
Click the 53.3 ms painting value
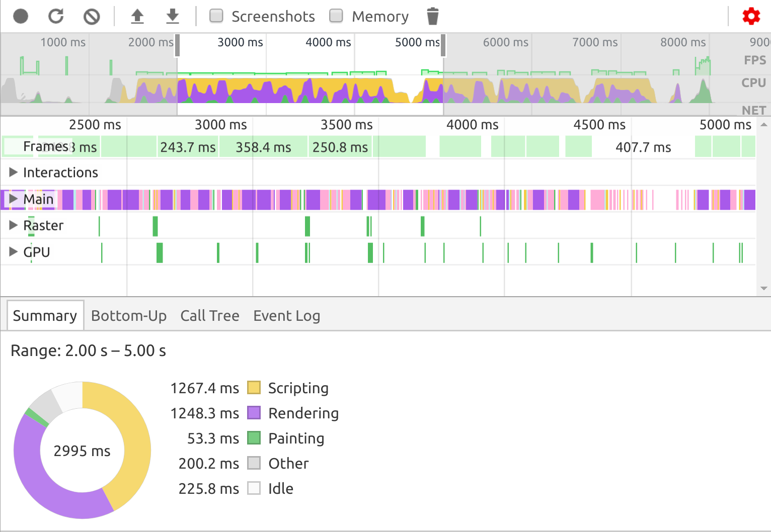213,438
